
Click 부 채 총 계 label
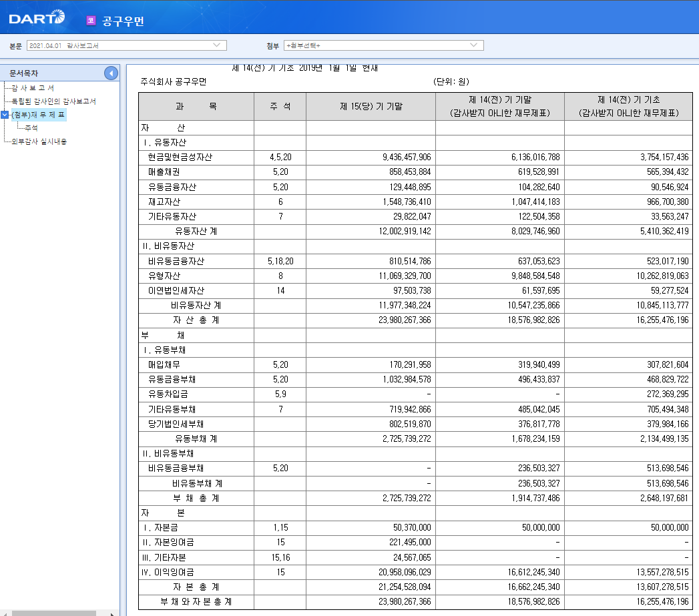pyautogui.click(x=196, y=499)
